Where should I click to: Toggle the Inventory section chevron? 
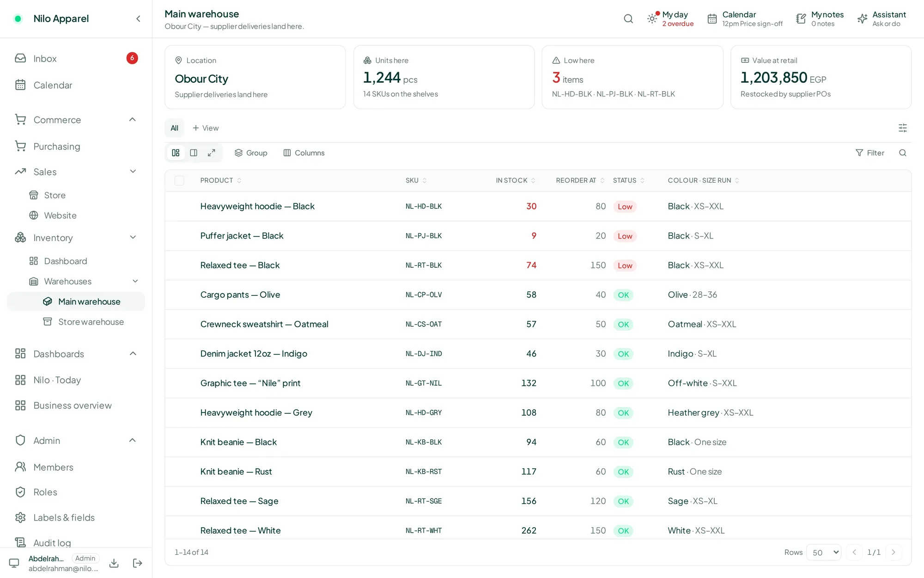click(x=133, y=238)
